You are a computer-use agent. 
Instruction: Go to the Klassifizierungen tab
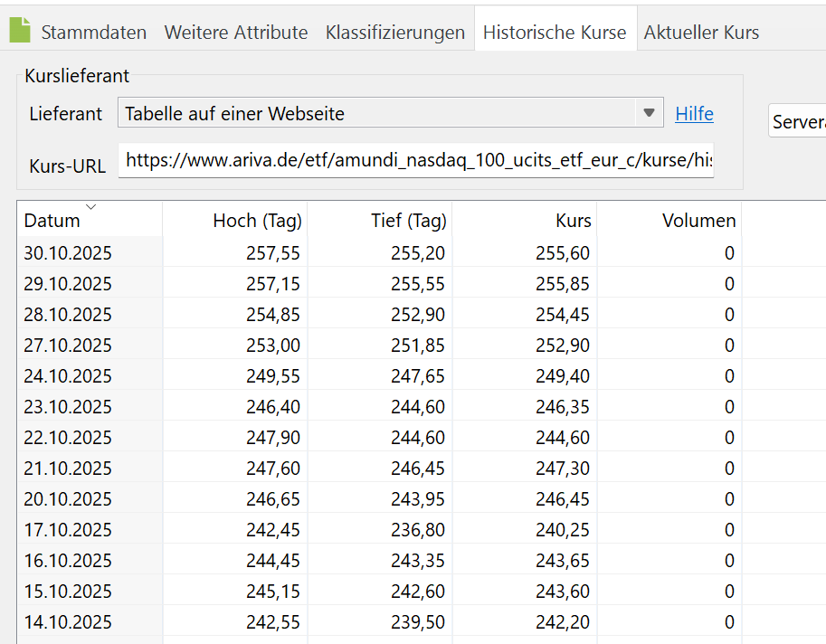click(x=394, y=33)
